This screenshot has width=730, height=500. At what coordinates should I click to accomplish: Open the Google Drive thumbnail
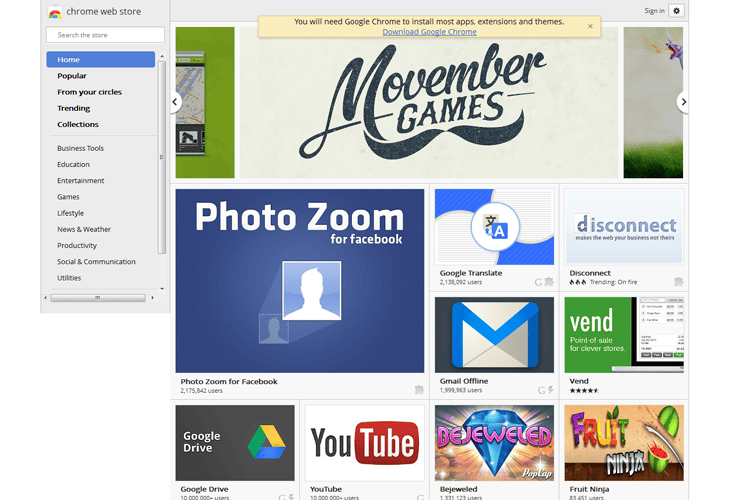click(235, 443)
